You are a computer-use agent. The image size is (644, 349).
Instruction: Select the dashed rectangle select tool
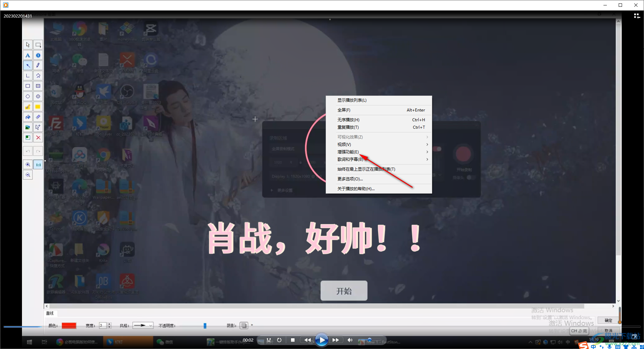click(x=38, y=45)
